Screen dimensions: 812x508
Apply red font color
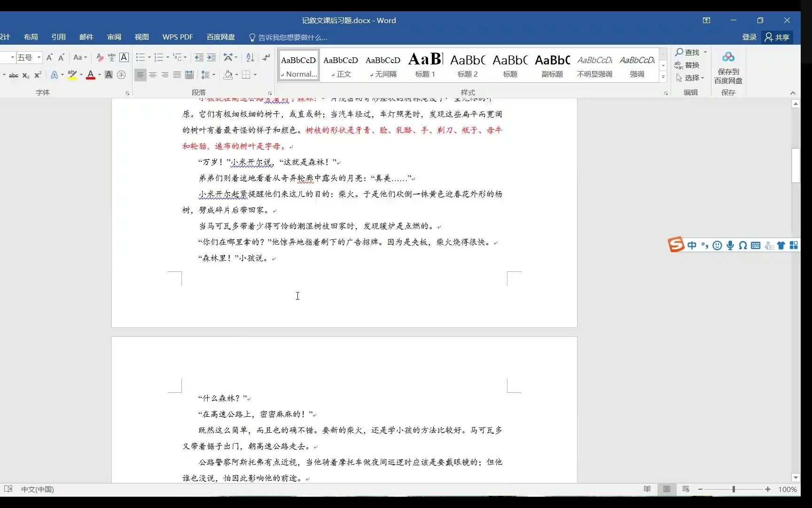91,75
